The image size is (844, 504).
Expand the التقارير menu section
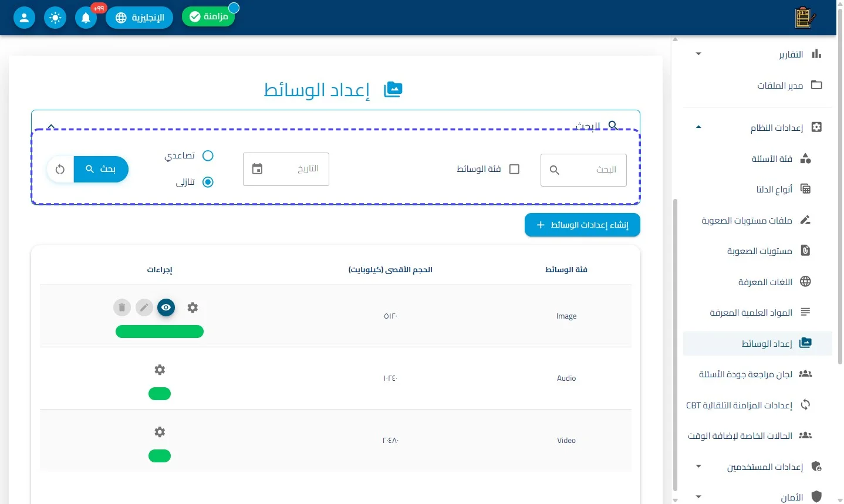[x=698, y=54]
